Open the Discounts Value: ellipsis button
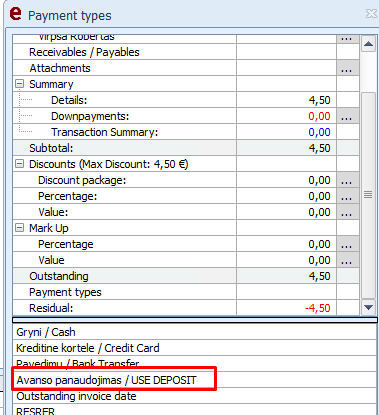Viewport: 379px width, 415px height. (347, 212)
